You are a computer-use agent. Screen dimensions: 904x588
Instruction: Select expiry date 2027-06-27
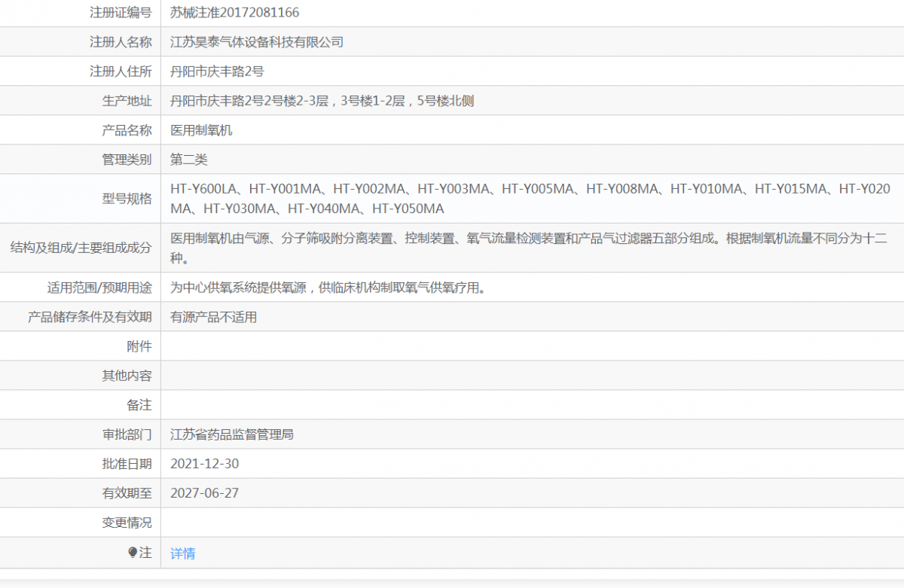point(205,493)
